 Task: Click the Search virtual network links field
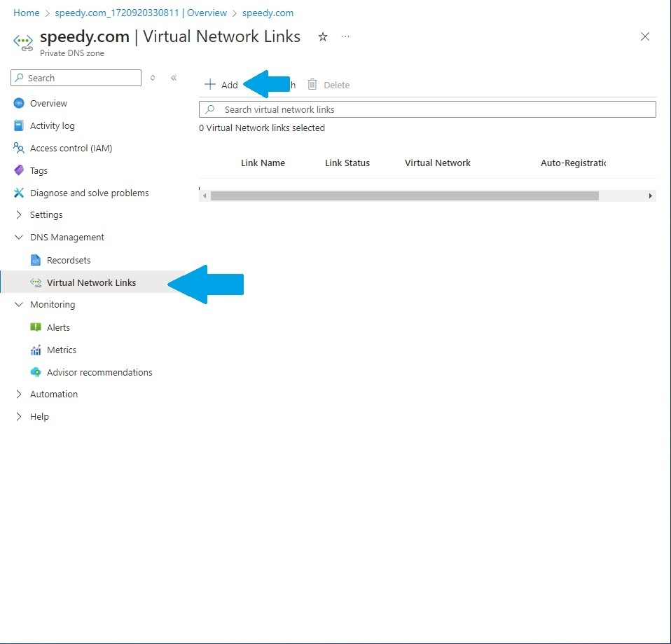pos(427,109)
